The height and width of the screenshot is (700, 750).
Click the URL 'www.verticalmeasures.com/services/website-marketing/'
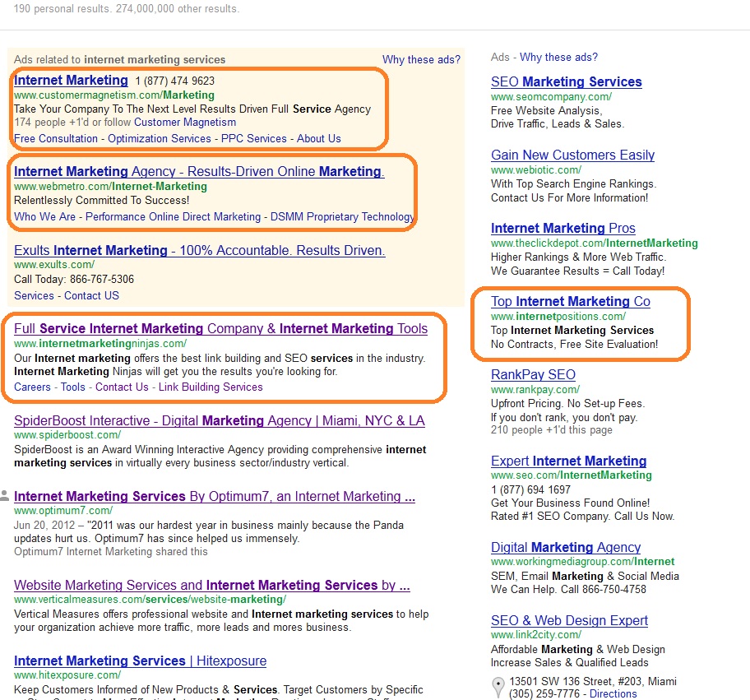pos(150,600)
